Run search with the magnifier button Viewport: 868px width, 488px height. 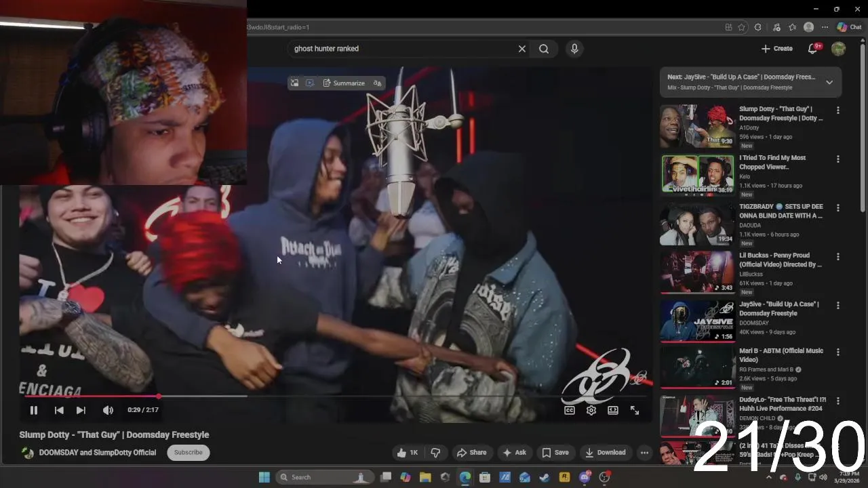[x=544, y=49]
